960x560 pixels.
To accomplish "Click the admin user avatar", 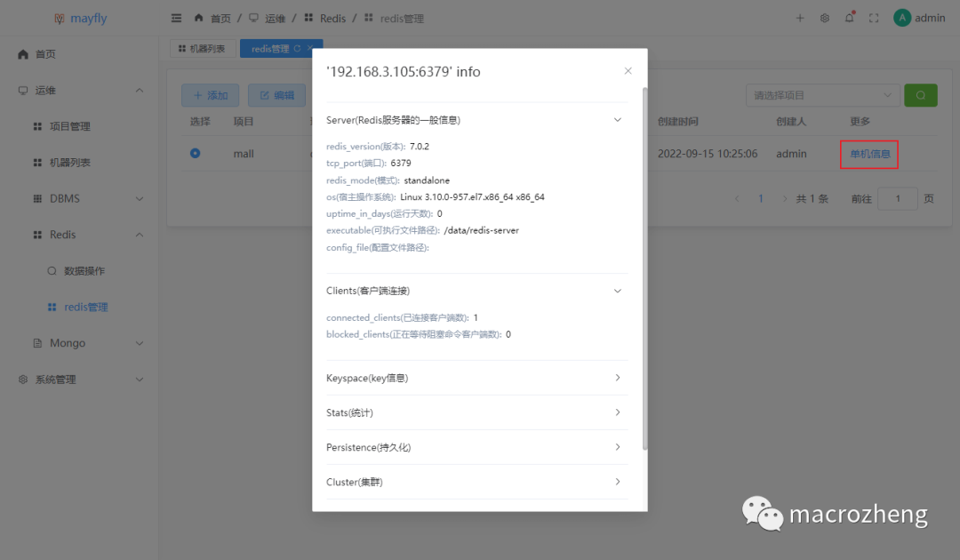I will tap(902, 18).
